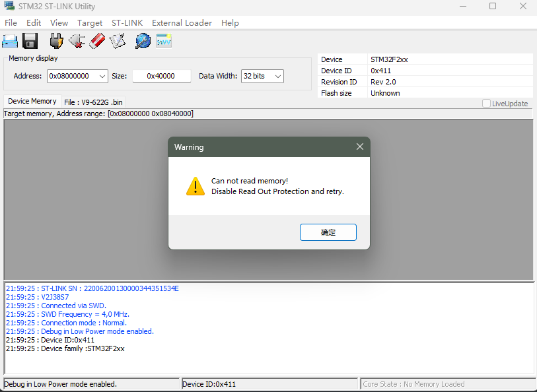Click the Save floppy disk icon
This screenshot has height=392, width=537.
(30, 41)
